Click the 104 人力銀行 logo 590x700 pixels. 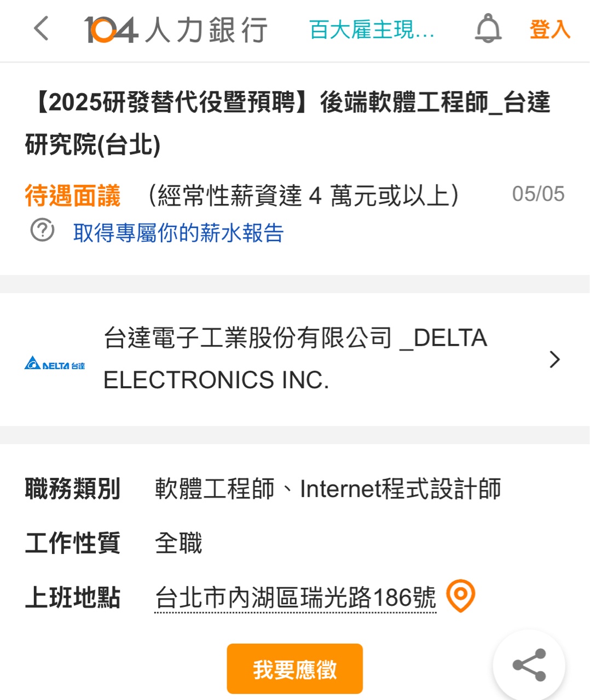176,30
